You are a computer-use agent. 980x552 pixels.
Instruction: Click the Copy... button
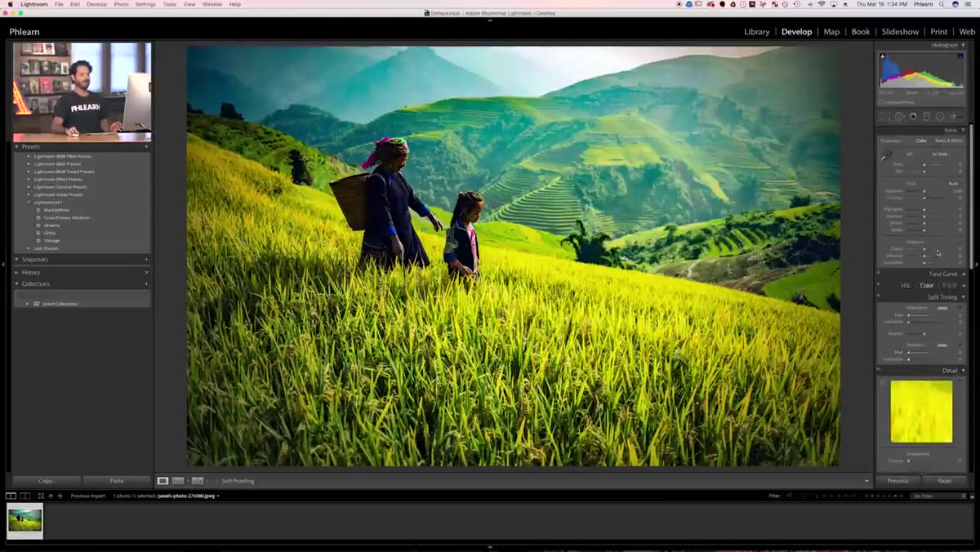click(x=47, y=481)
